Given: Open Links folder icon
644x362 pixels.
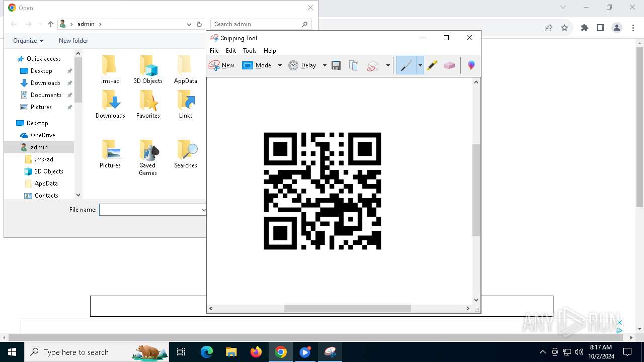Looking at the screenshot, I should coord(186,104).
